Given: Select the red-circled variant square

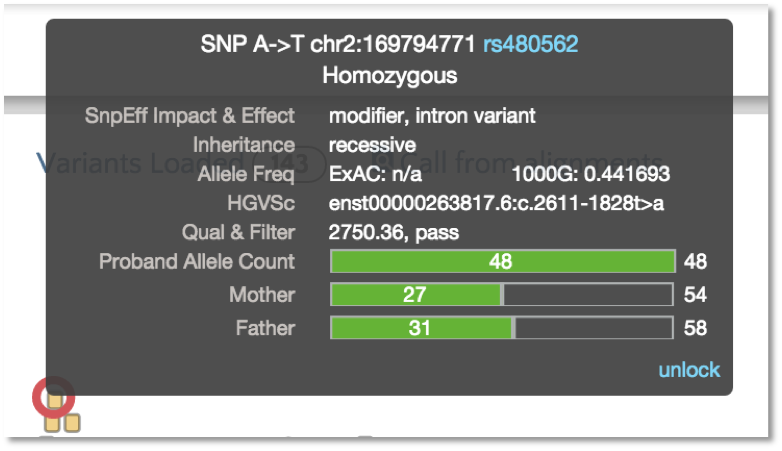Looking at the screenshot, I should 54,401.
